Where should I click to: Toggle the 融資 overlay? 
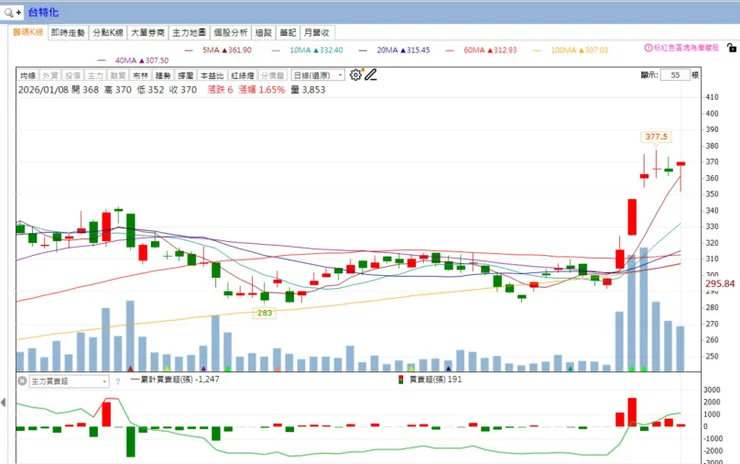point(118,76)
